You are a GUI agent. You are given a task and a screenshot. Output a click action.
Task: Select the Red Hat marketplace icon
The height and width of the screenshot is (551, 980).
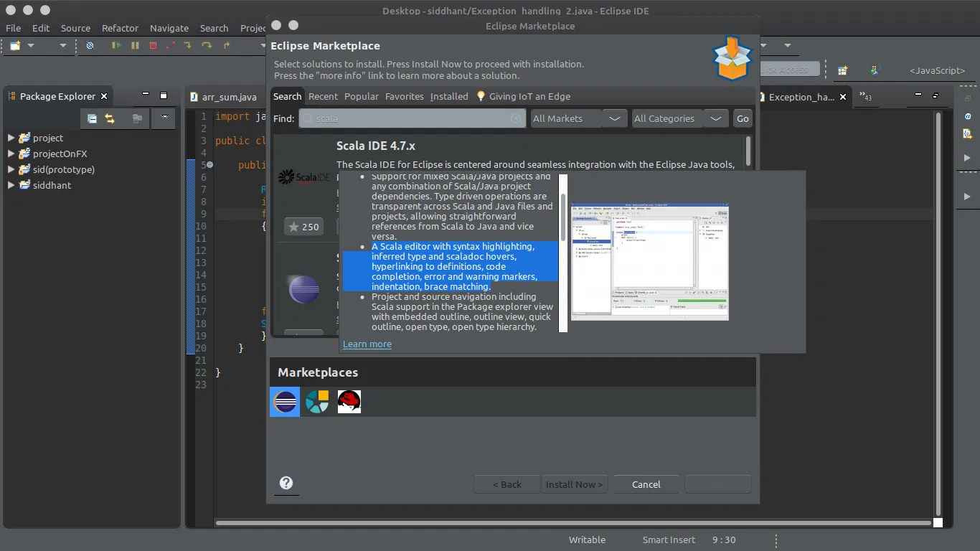pos(349,402)
